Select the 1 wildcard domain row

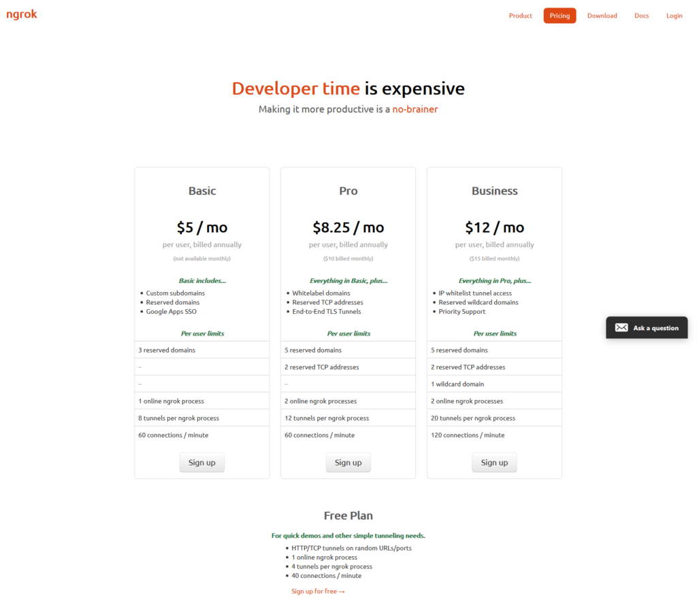pyautogui.click(x=494, y=384)
